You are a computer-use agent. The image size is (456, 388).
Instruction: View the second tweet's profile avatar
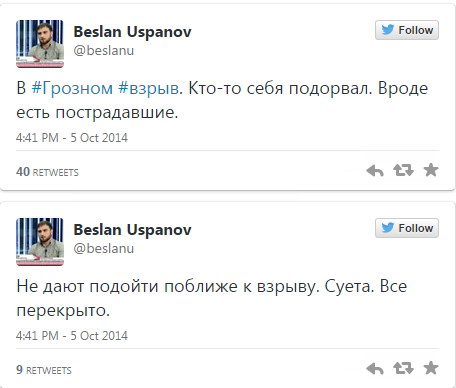[40, 242]
